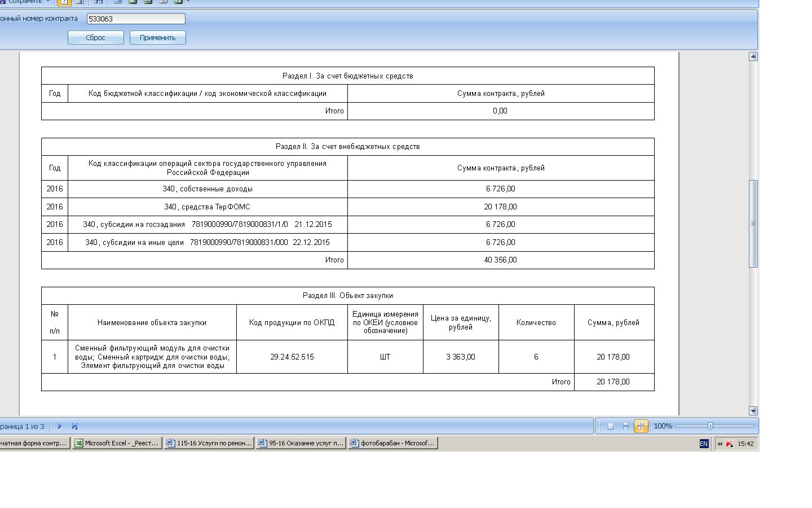The image size is (812, 508).
Task: Click column header Наименование объекта закупки
Action: click(152, 322)
